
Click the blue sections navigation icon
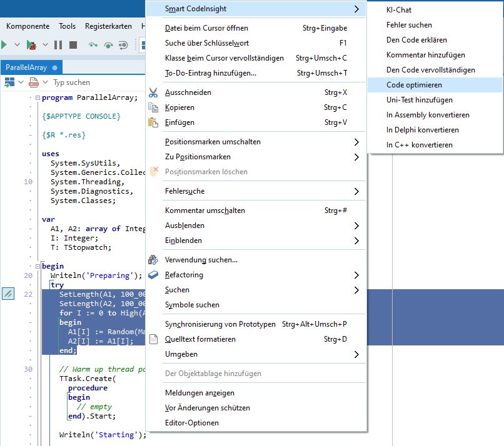[x=9, y=82]
